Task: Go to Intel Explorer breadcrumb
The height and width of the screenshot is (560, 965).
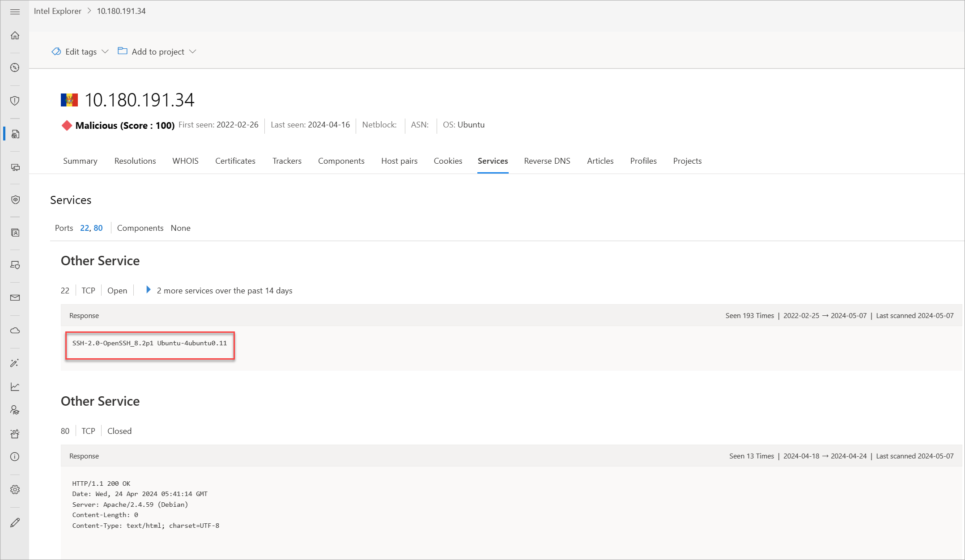Action: point(58,11)
